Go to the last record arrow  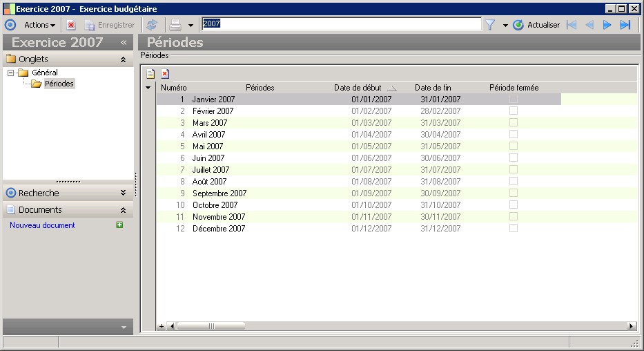[x=625, y=25]
